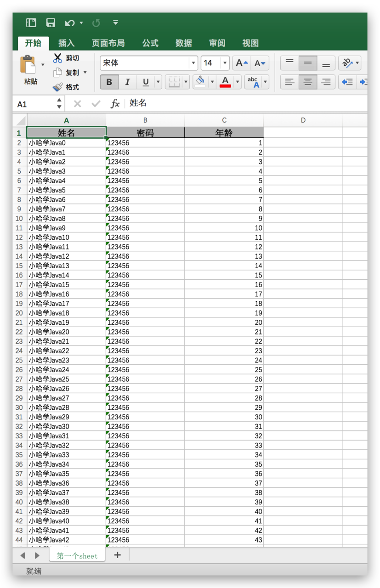This screenshot has width=380, height=588.
Task: Toggle bold formatting on the selection
Action: pos(109,82)
